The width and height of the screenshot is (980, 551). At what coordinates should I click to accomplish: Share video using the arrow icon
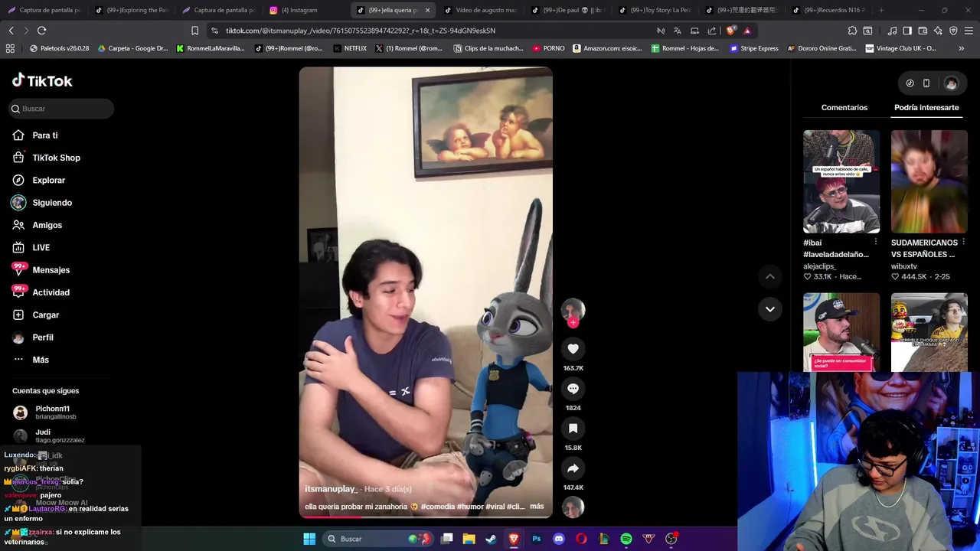tap(573, 468)
